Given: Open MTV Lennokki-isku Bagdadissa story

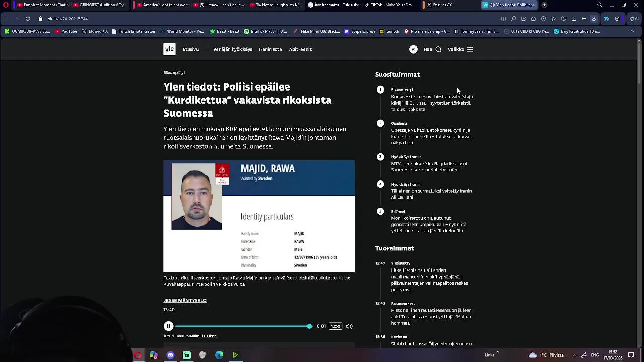Looking at the screenshot, I should [429, 167].
